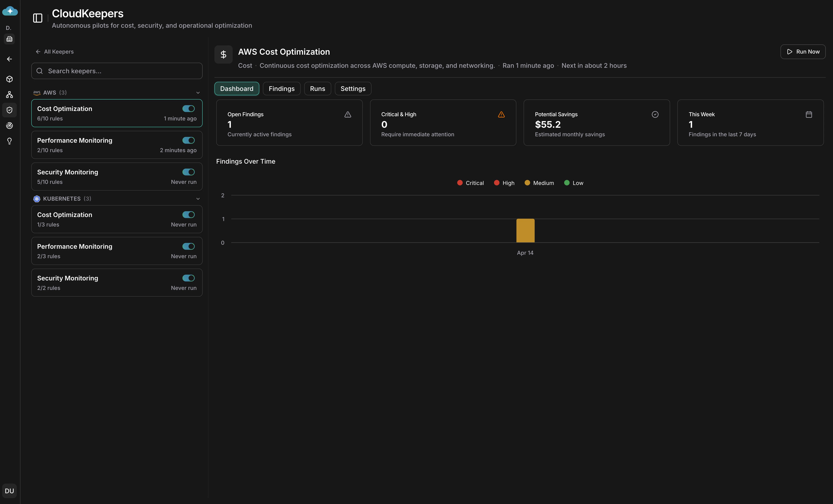The height and width of the screenshot is (504, 833).
Task: Open the building/organization icon in sidebar
Action: pyautogui.click(x=9, y=39)
